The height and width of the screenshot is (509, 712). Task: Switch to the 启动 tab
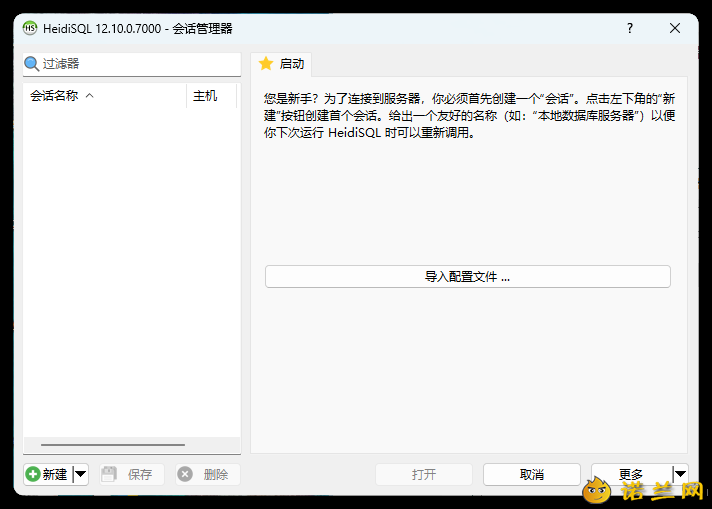[282, 64]
